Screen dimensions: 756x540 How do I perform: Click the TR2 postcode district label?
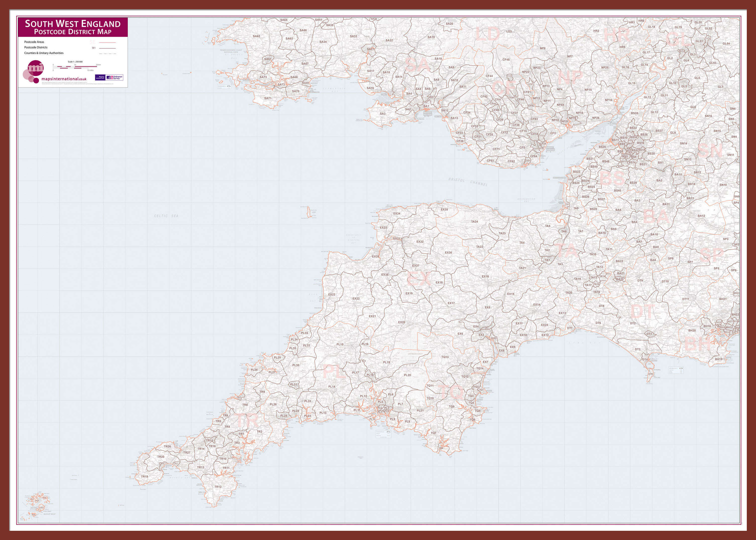click(x=259, y=431)
